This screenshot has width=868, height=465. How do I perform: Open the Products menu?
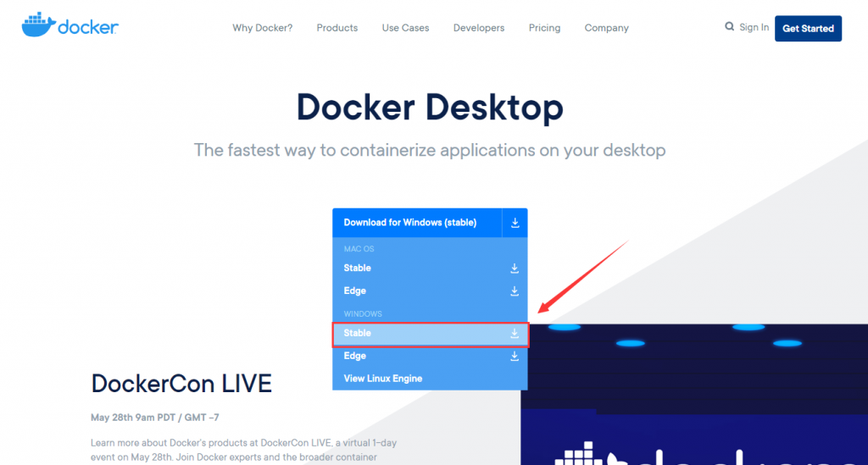[337, 28]
